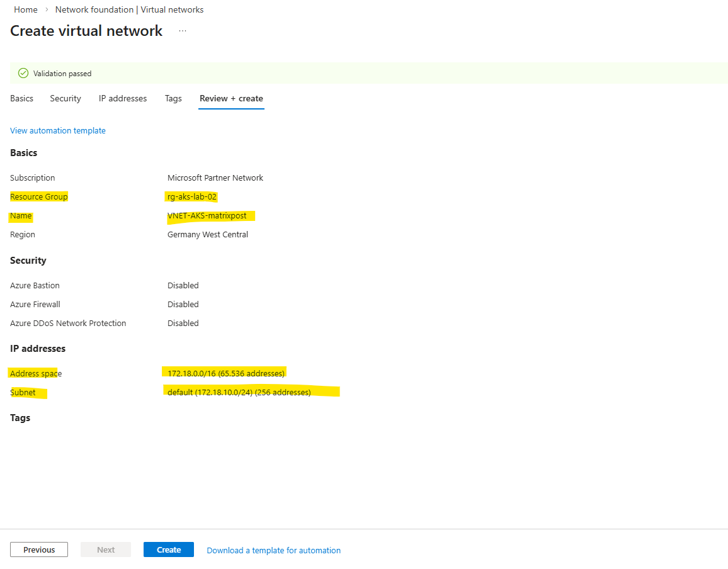Click the 172.18.0.0/16 address space value

[x=226, y=373]
